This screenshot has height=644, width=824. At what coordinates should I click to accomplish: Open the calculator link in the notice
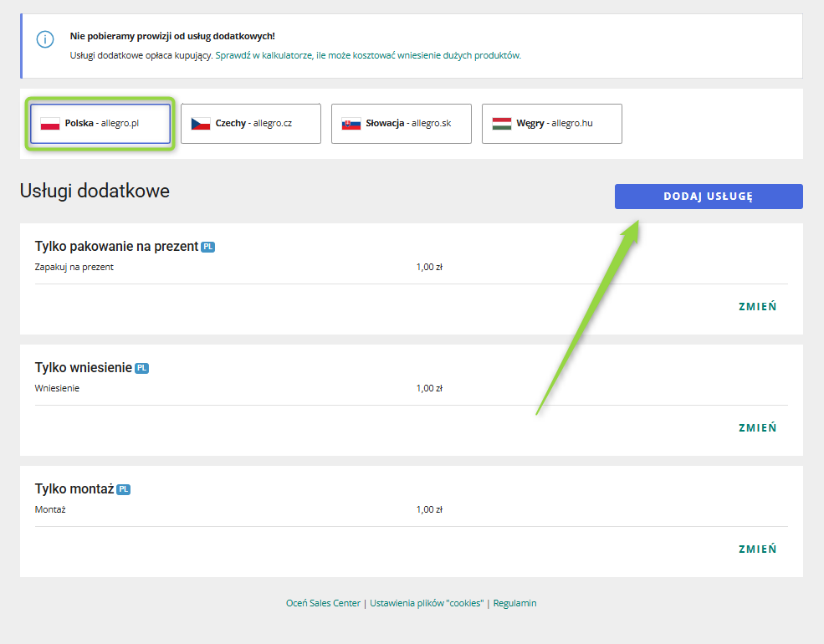coord(368,56)
